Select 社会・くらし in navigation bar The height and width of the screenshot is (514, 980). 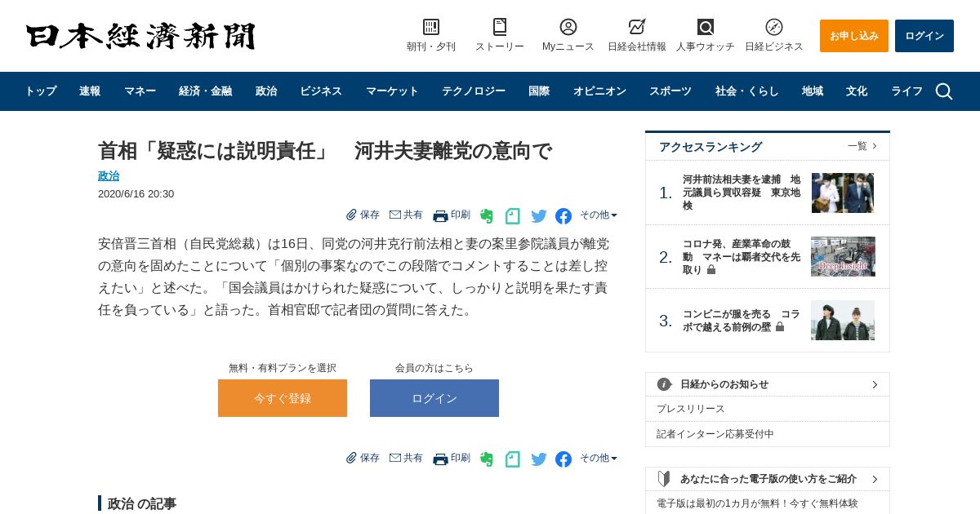pyautogui.click(x=747, y=91)
